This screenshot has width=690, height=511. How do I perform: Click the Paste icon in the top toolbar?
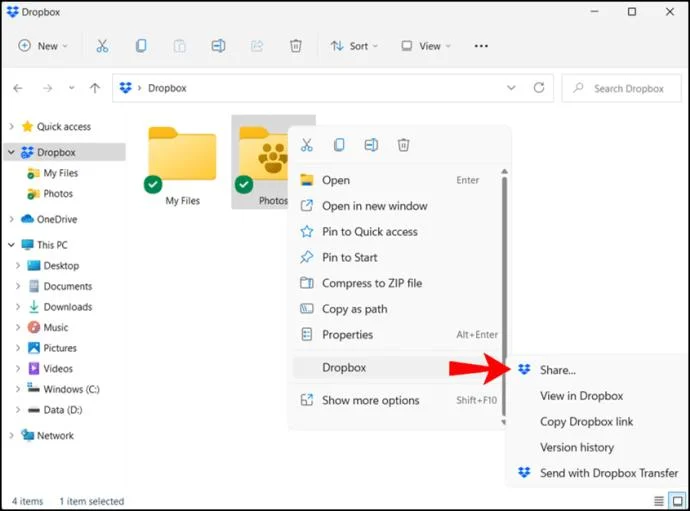point(180,46)
